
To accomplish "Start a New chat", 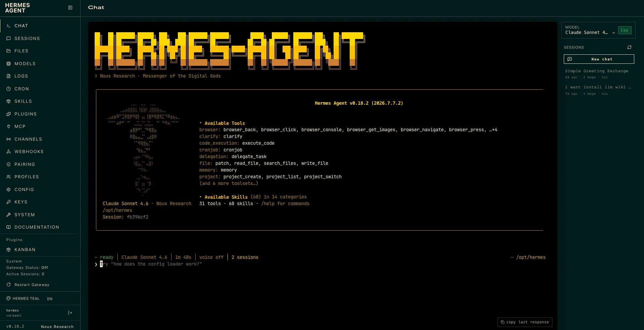I will tap(599, 59).
